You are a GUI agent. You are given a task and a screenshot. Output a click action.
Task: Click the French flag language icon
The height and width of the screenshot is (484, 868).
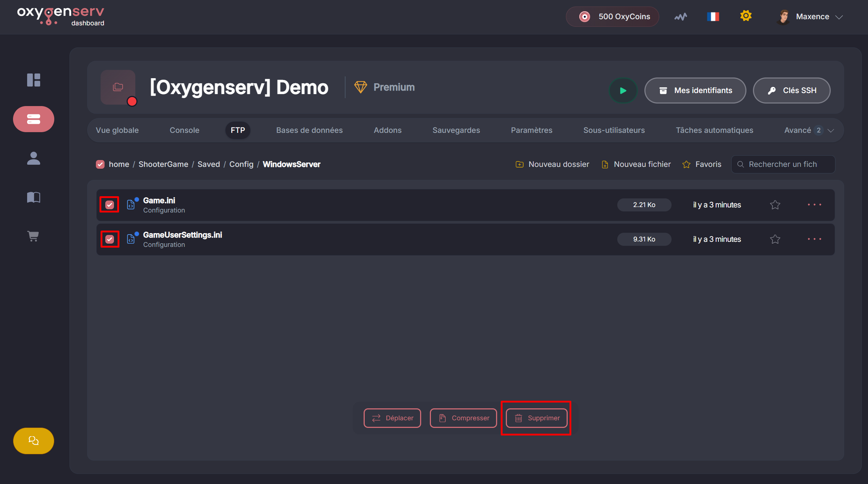click(x=713, y=17)
